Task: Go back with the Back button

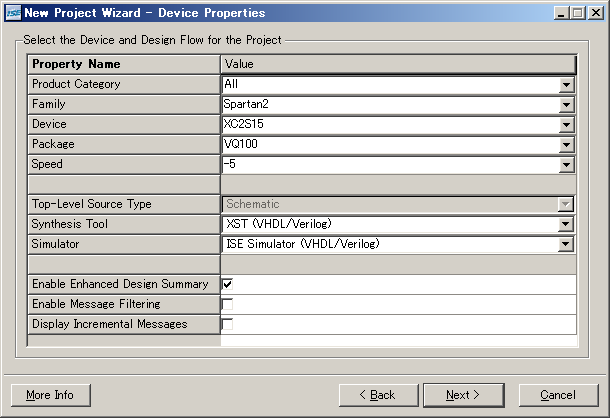Action: (378, 395)
